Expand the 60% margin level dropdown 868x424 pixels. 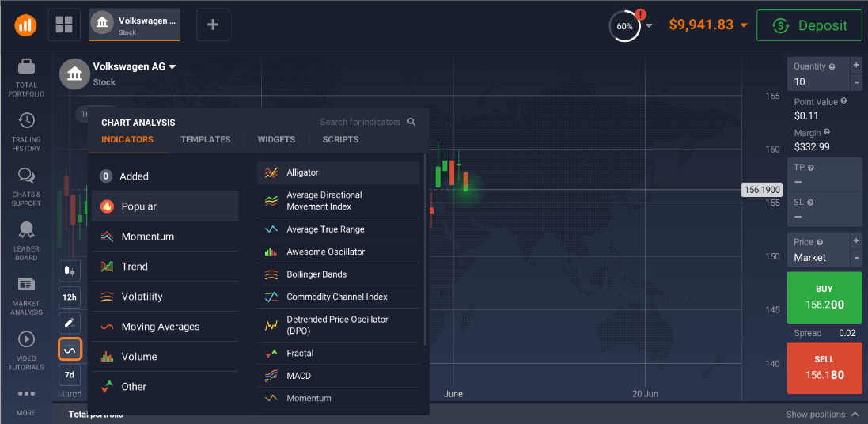pos(650,25)
